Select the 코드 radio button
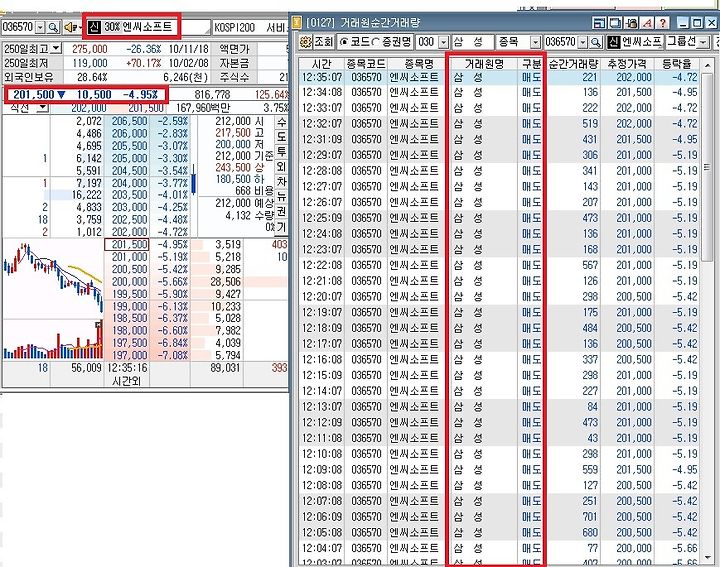The image size is (720, 567). coord(343,42)
